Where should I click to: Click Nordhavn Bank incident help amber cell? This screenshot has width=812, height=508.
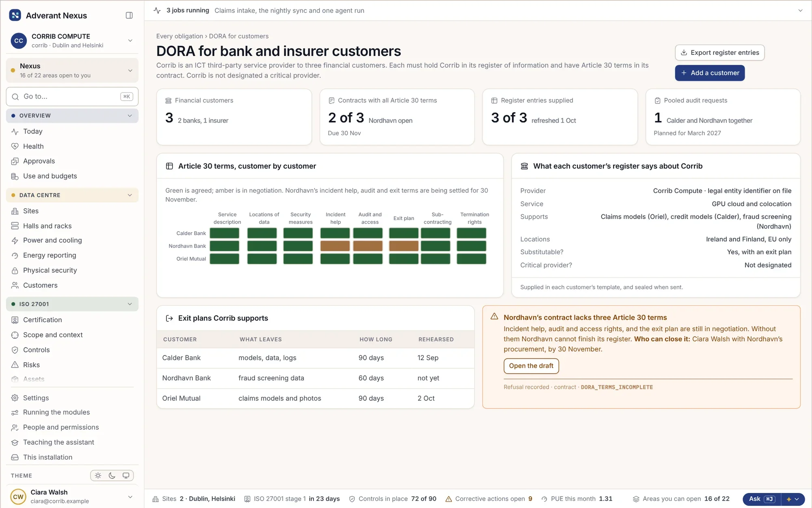click(335, 246)
